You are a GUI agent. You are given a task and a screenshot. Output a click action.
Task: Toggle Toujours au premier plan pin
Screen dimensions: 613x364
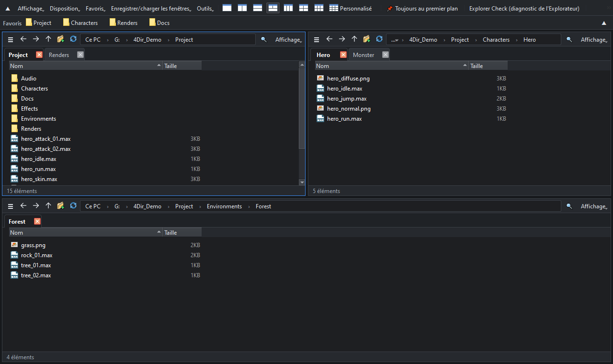422,9
